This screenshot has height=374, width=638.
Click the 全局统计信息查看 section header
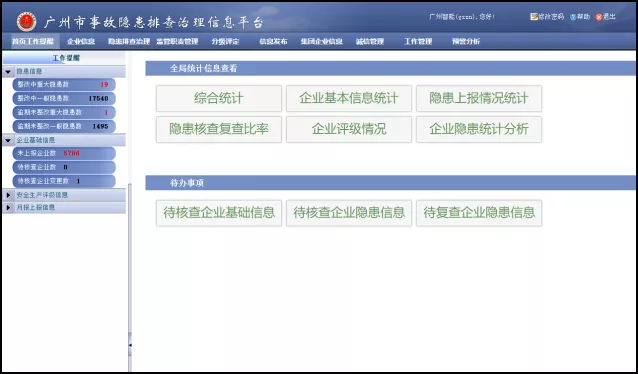coord(390,68)
